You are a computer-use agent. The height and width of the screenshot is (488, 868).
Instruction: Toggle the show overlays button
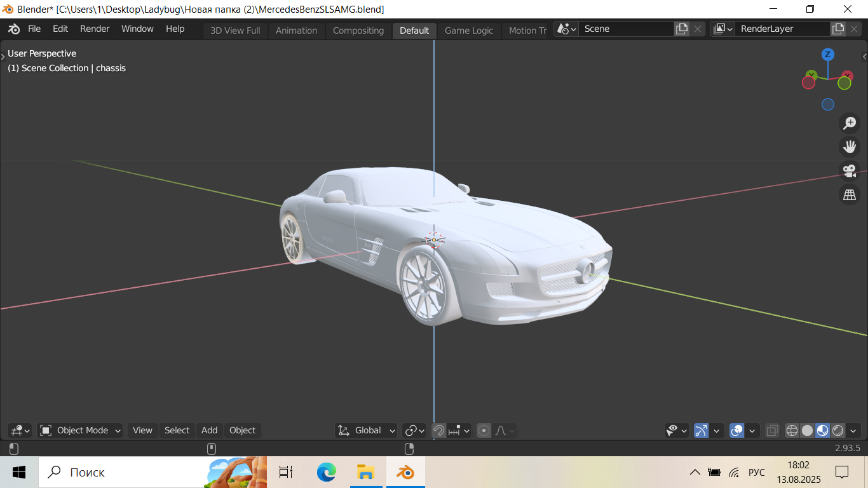point(736,431)
